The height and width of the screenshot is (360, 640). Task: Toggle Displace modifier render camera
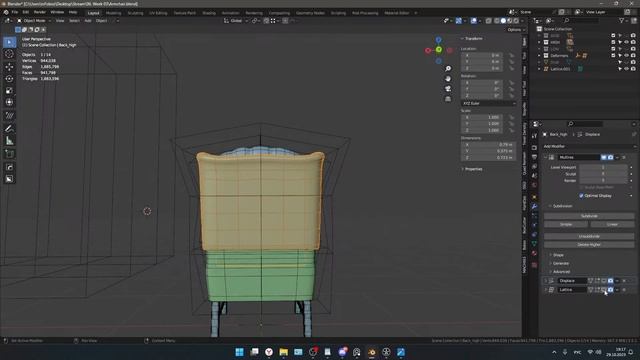(x=611, y=281)
